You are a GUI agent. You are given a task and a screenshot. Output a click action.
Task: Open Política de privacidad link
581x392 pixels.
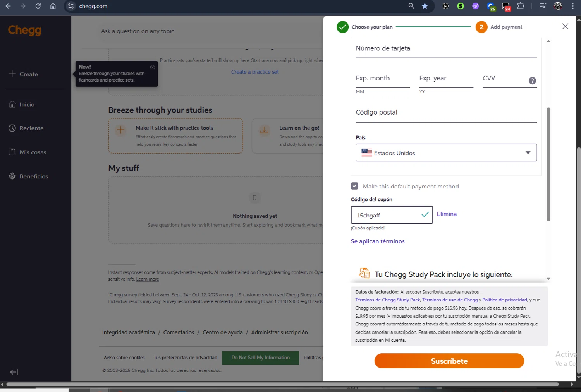[x=505, y=300]
